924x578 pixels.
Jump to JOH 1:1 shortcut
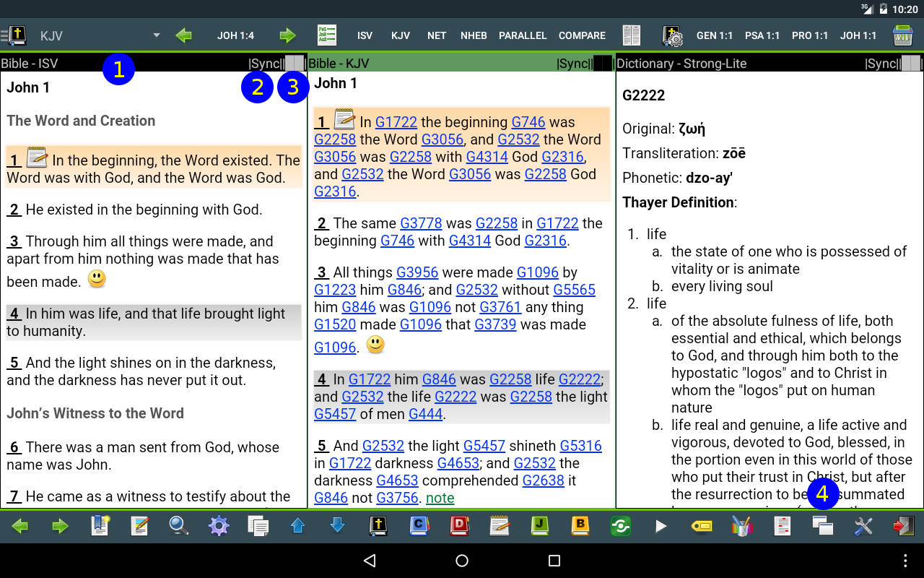click(858, 35)
